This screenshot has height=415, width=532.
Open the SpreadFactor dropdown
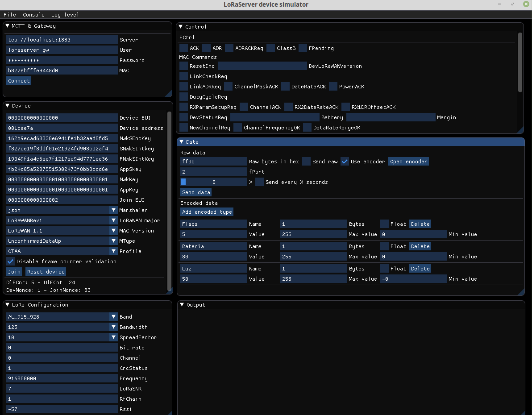(x=114, y=337)
